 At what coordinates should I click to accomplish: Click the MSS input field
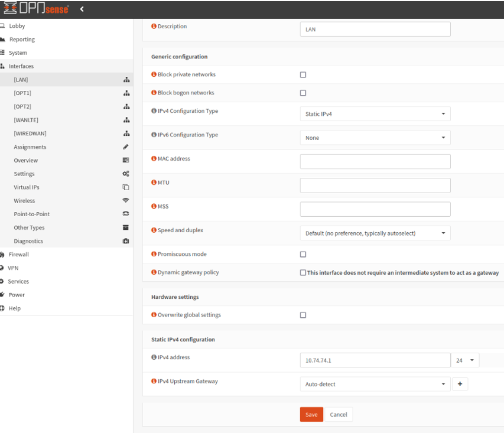point(375,209)
